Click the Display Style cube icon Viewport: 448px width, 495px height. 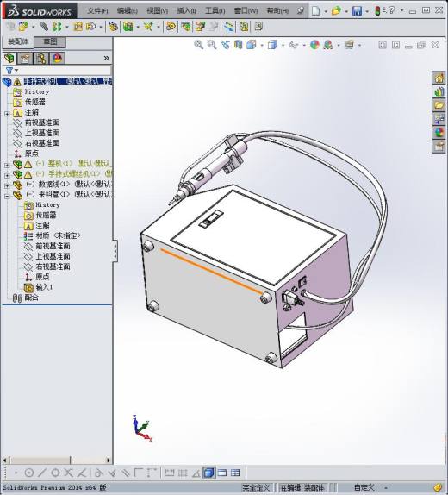coord(272,45)
